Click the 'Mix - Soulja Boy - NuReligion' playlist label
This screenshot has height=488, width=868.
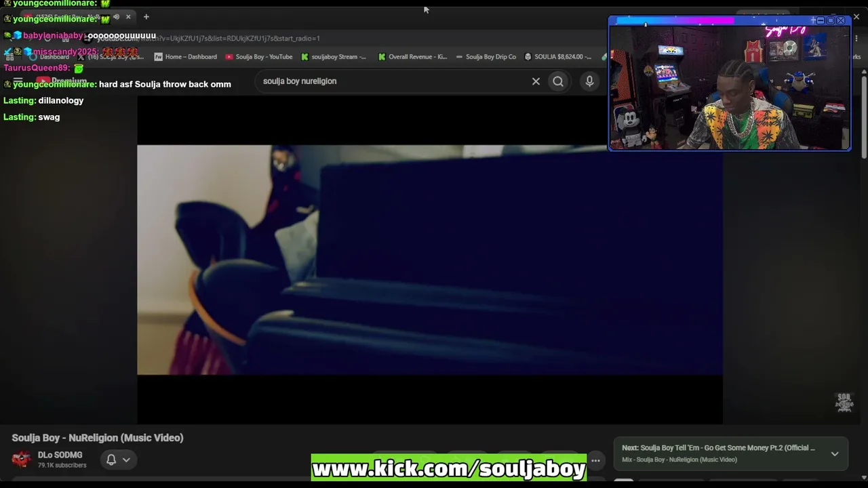679,460
